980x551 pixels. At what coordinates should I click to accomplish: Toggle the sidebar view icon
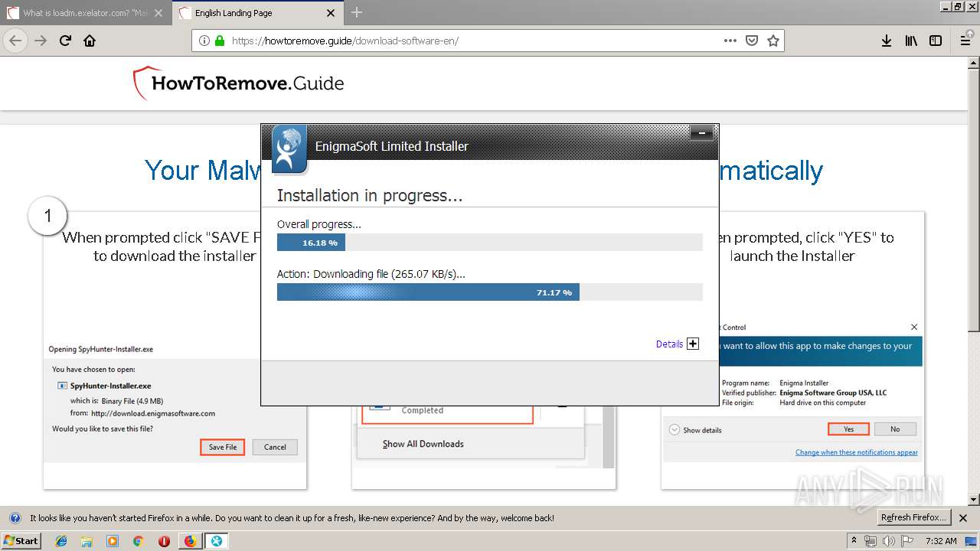tap(936, 41)
